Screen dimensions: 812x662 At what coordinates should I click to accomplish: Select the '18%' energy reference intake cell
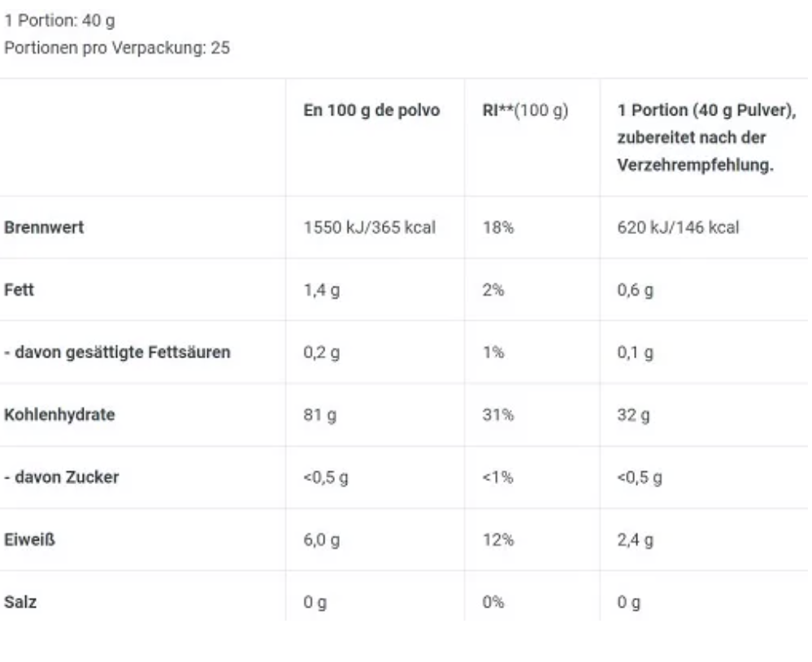(x=497, y=227)
